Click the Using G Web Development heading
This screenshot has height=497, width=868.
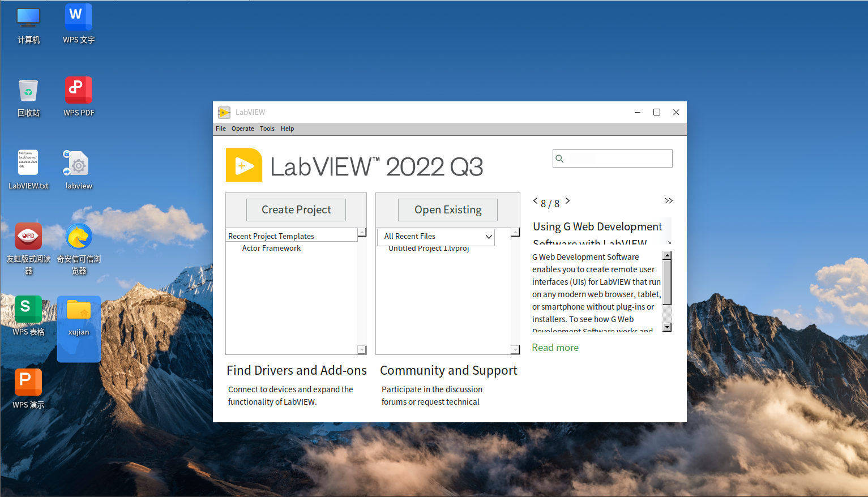(597, 227)
